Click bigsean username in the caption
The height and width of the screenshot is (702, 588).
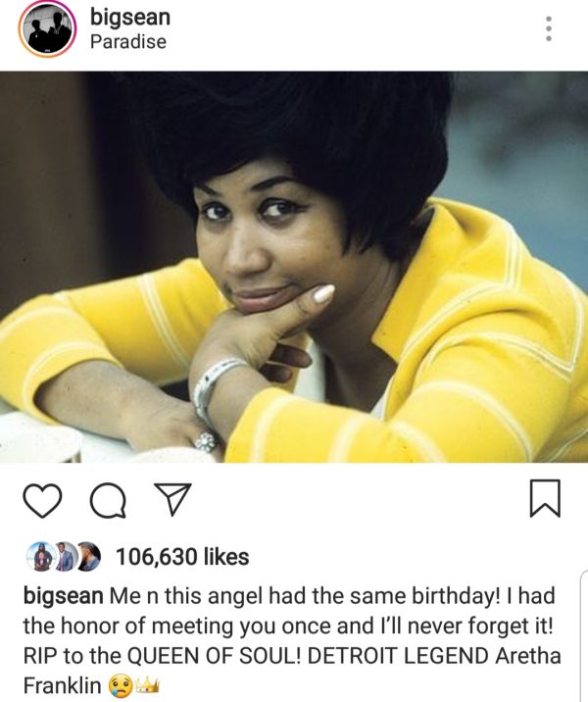point(63,596)
